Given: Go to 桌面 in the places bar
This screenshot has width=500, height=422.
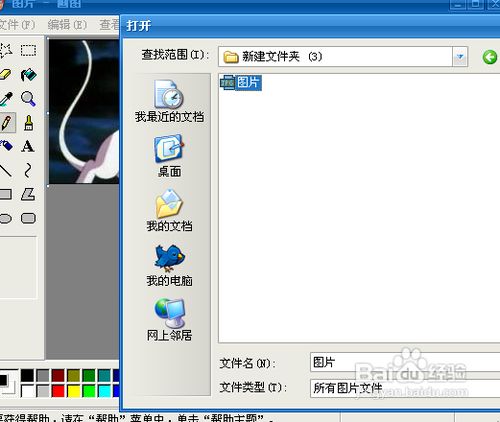Looking at the screenshot, I should pyautogui.click(x=169, y=155).
